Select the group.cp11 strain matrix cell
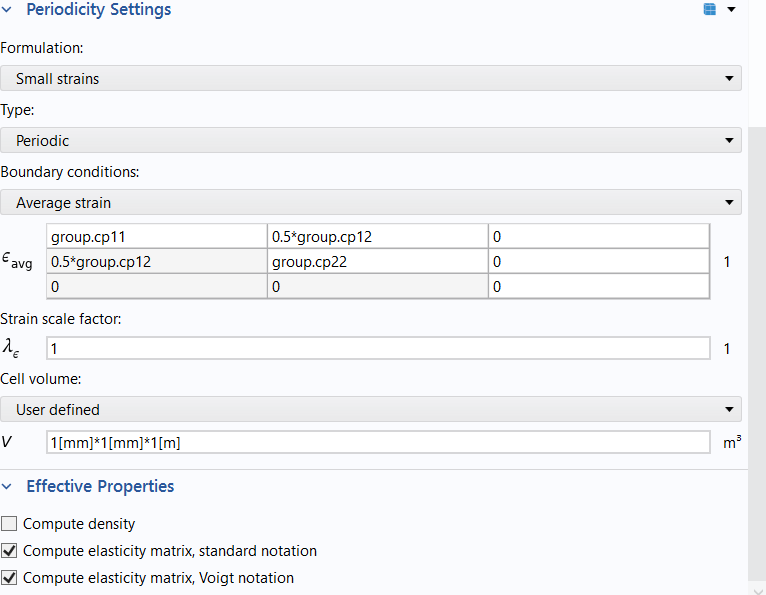This screenshot has height=595, width=766. 156,236
